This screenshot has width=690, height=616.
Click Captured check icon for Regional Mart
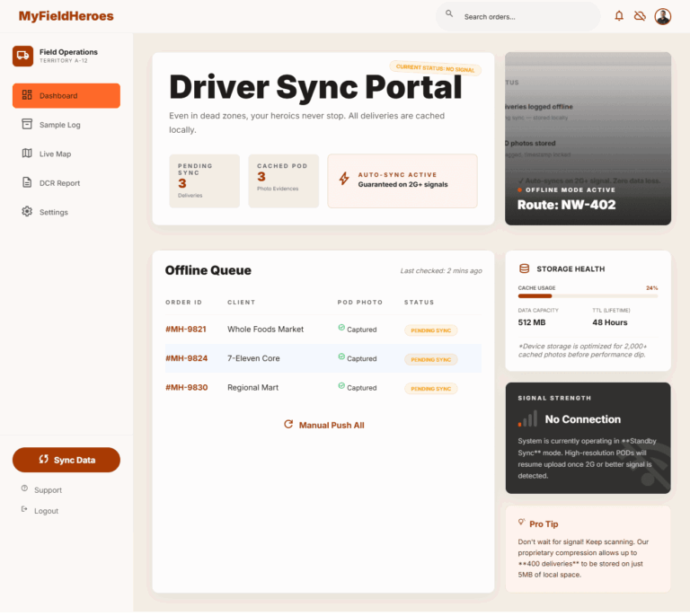(x=341, y=385)
